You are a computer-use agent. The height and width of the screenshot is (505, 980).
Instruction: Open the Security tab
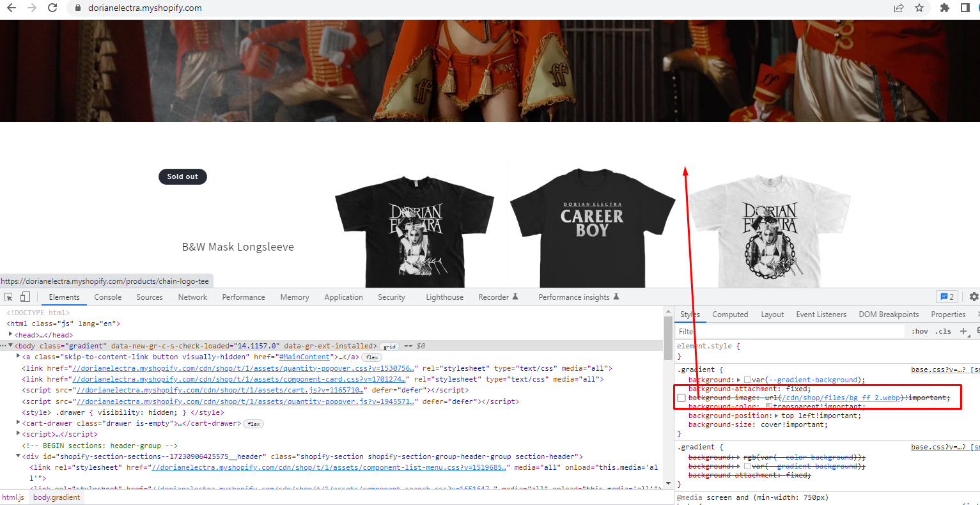[391, 297]
